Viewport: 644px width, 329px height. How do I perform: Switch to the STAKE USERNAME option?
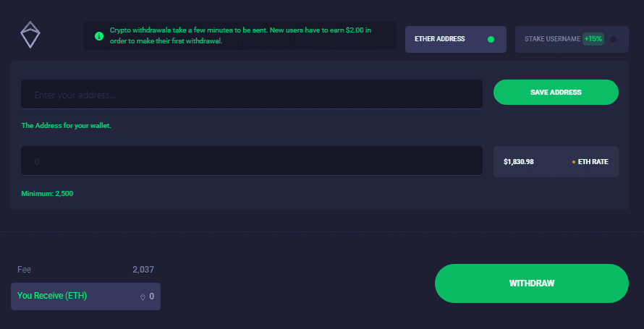[572, 39]
